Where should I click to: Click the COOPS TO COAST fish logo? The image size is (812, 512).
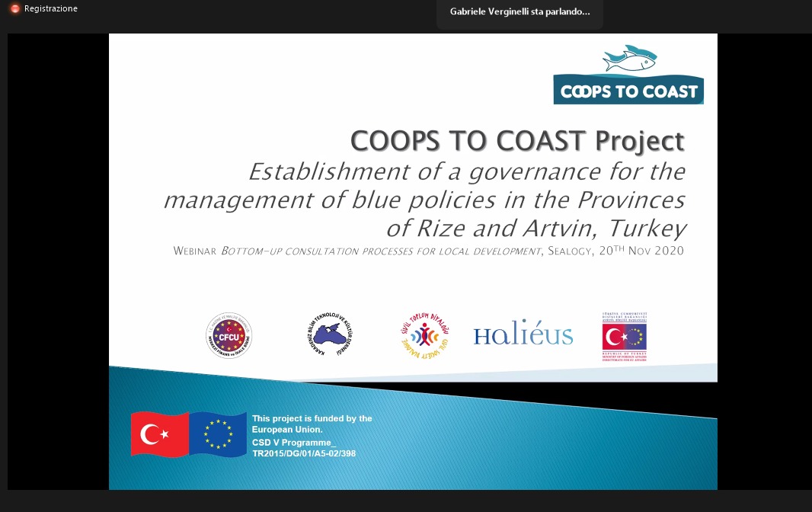pos(628,74)
